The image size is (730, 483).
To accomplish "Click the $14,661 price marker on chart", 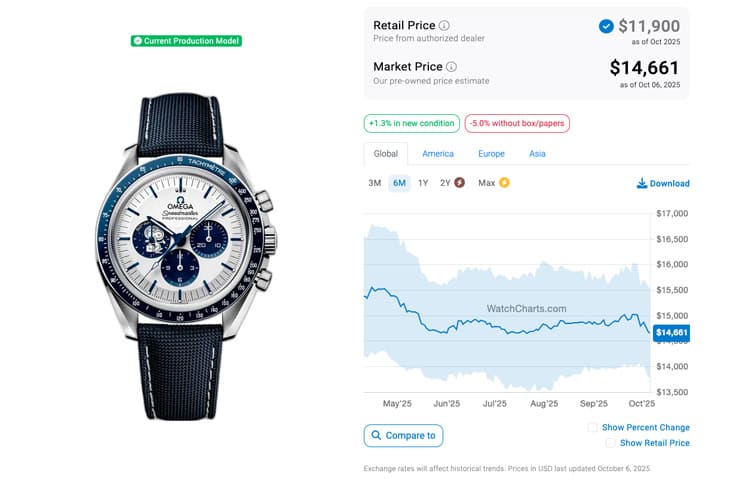I will pos(671,332).
